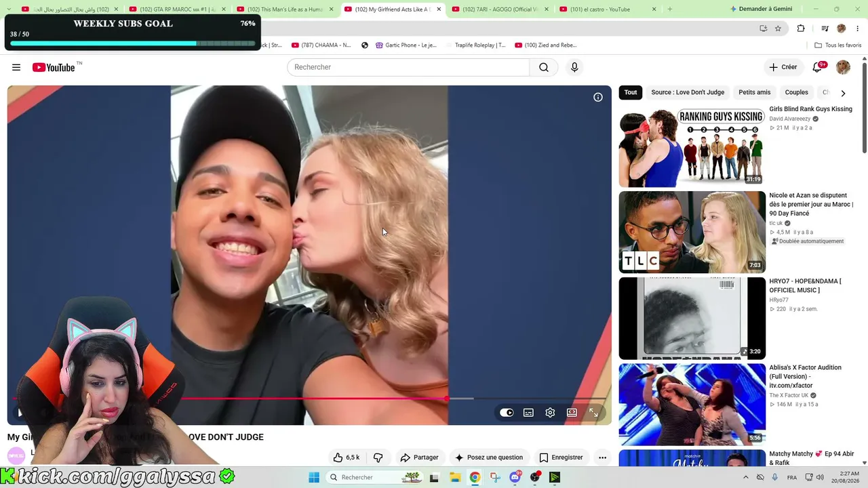Toggle the video autoplay switch
Screen dimensions: 868x488
click(x=507, y=412)
